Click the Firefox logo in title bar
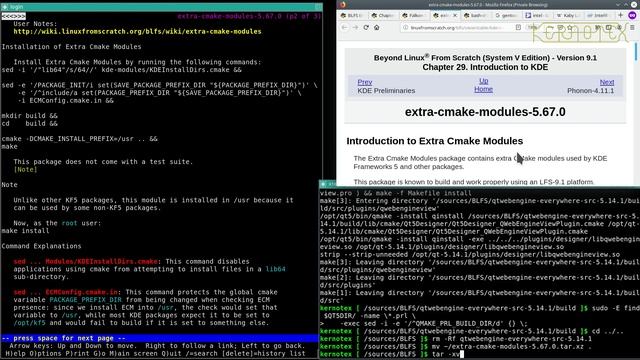The height and width of the screenshot is (360, 640). pos(343,4)
